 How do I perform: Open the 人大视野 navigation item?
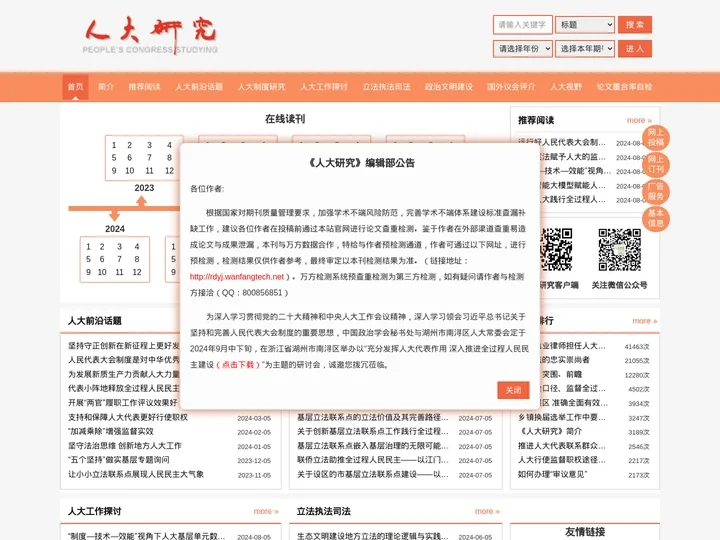(x=566, y=87)
